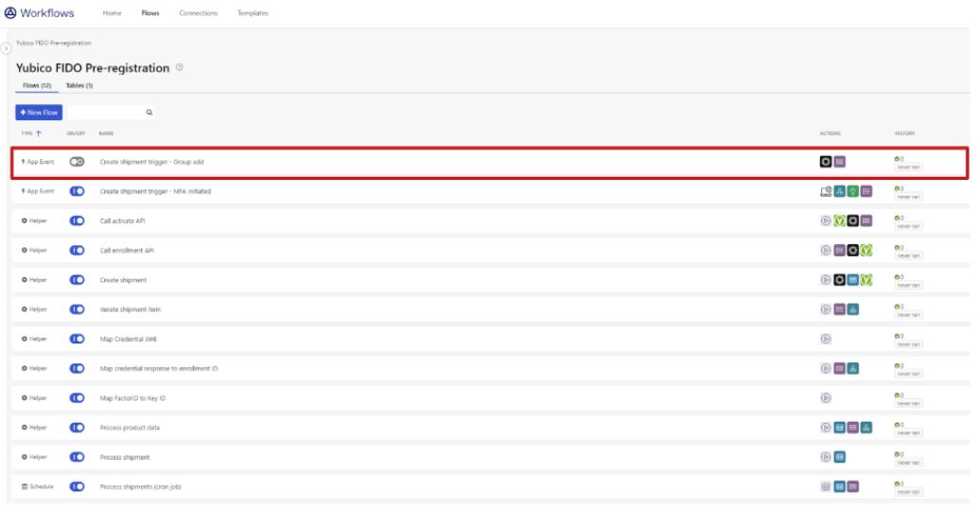Click the search magnifier icon
The width and height of the screenshot is (980, 509).
tap(149, 113)
